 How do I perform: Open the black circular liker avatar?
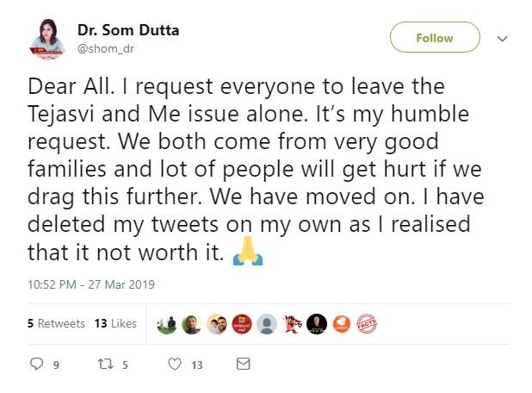(317, 323)
